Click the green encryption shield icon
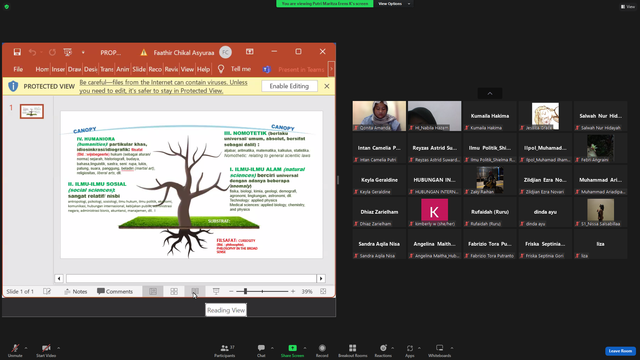The width and height of the screenshot is (640, 360). pos(7,7)
